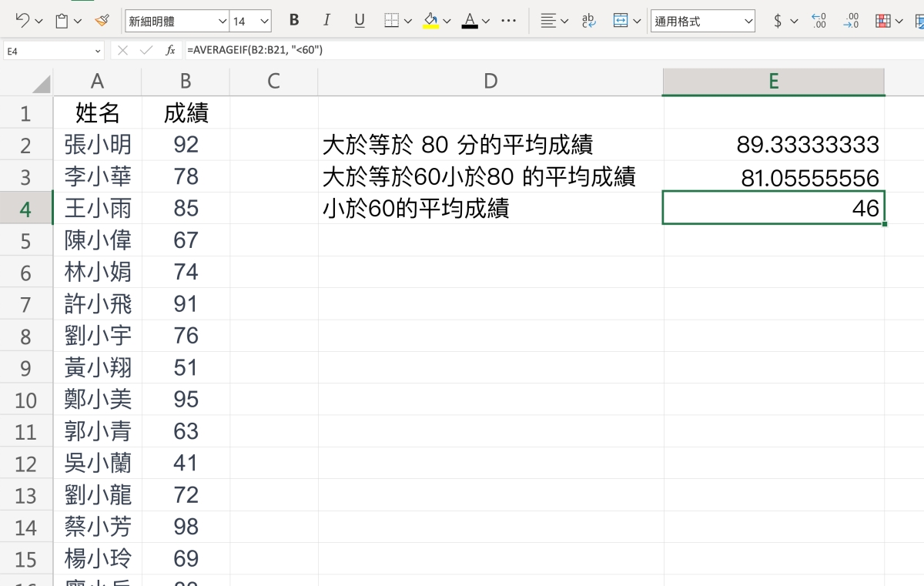Open the More font options ellipsis
Viewport: 924px width, 586px height.
pyautogui.click(x=509, y=21)
